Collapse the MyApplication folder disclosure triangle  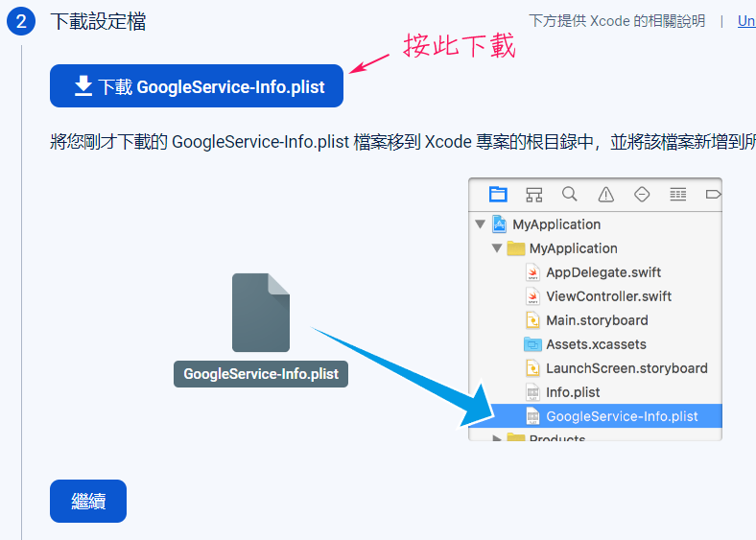pos(497,248)
